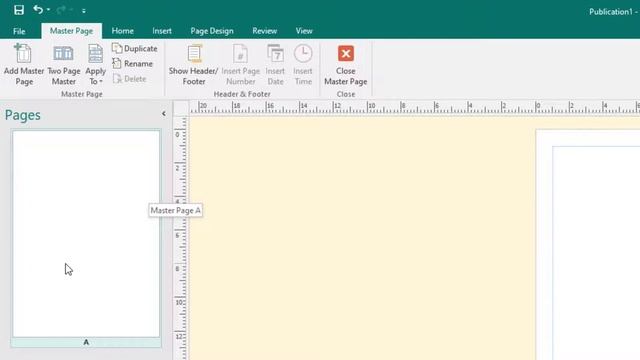Screen dimensions: 640x360
Task: Save the publication with the floppy disk icon
Action: (19, 10)
